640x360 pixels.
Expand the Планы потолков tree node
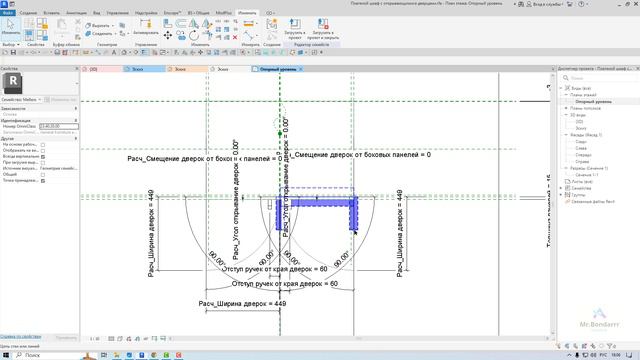(x=566, y=108)
